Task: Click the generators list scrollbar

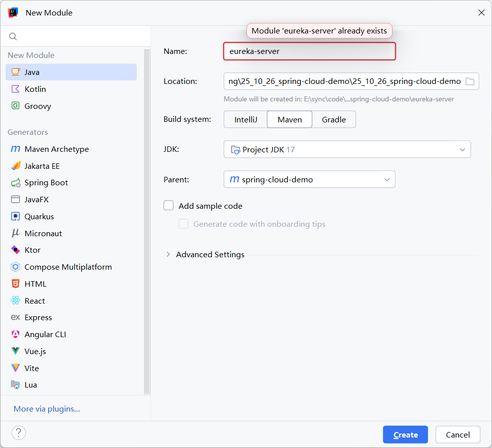Action: pos(147,220)
